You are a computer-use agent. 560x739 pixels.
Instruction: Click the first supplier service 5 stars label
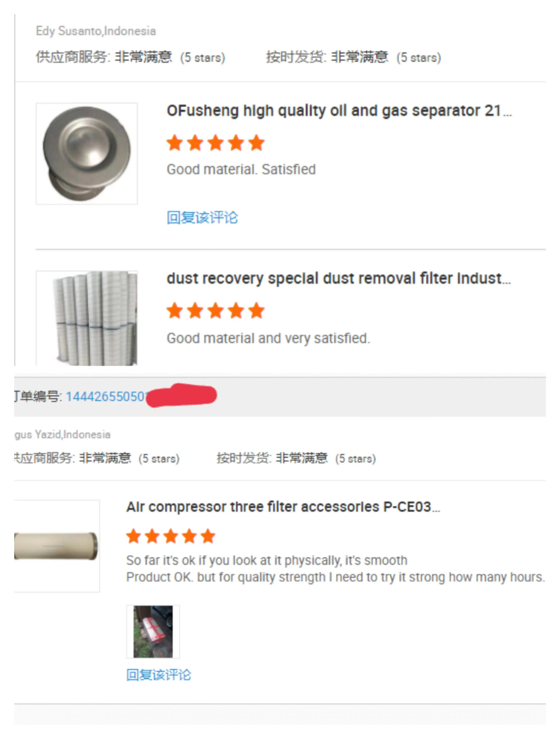click(x=203, y=57)
